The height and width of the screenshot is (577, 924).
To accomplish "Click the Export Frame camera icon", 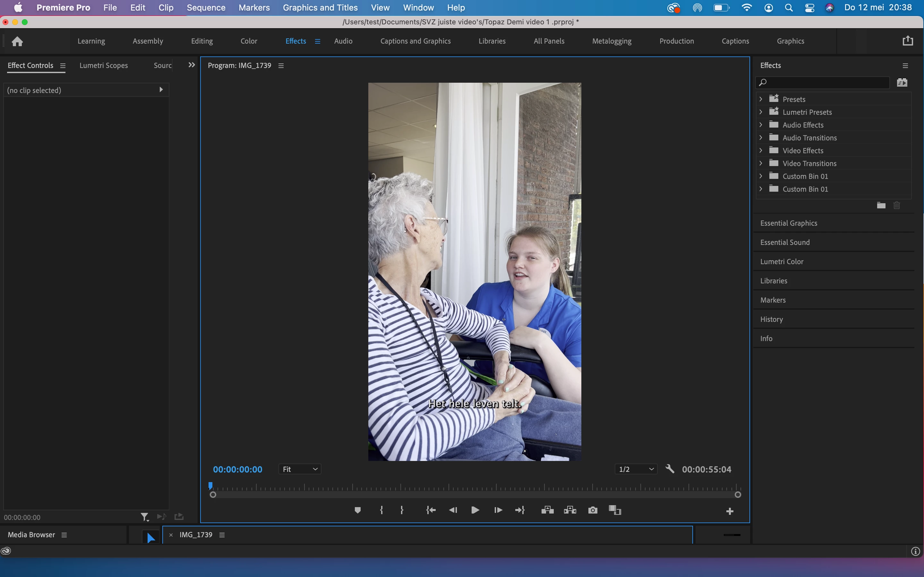I will point(593,510).
